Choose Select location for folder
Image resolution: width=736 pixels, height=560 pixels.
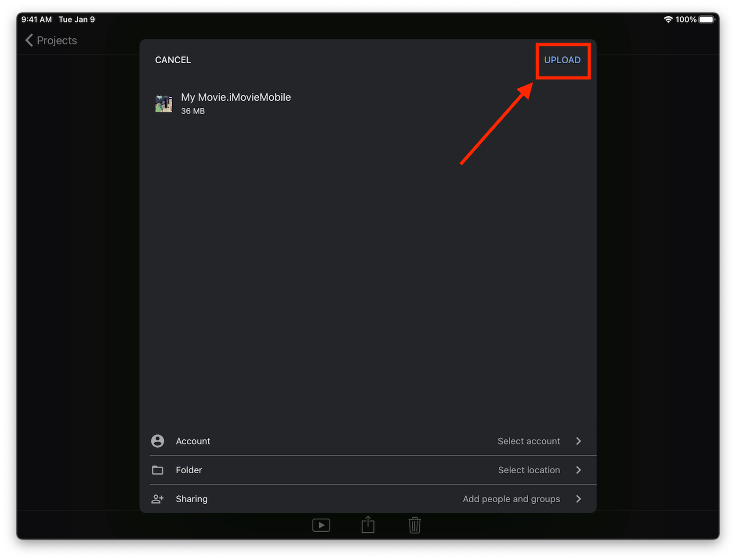(x=529, y=470)
